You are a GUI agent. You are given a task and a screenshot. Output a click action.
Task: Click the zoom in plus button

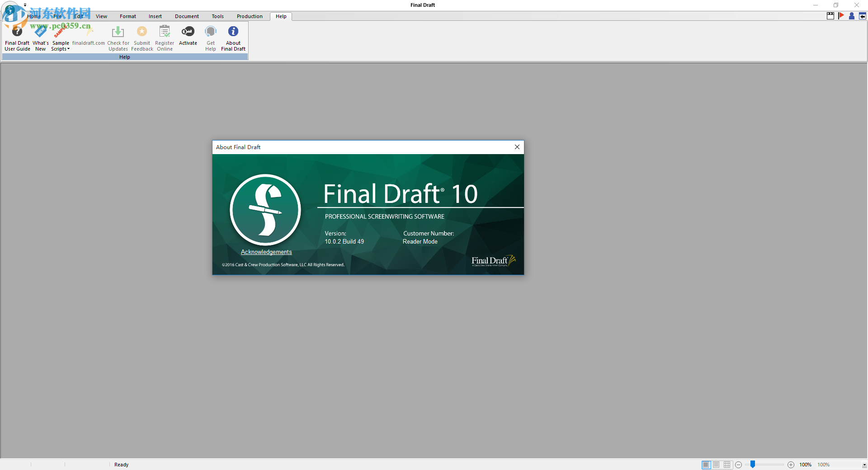click(x=791, y=465)
